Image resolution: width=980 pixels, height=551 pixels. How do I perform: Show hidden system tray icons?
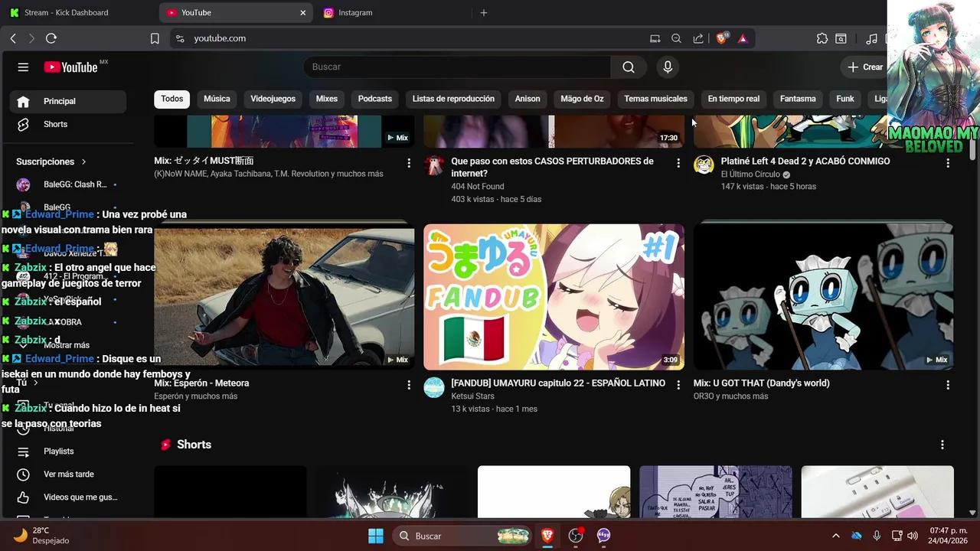[835, 536]
